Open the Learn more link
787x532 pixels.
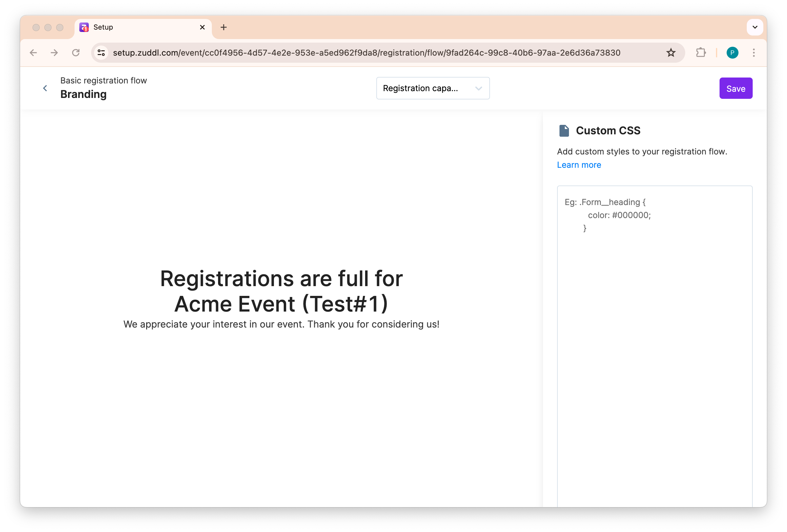point(579,165)
